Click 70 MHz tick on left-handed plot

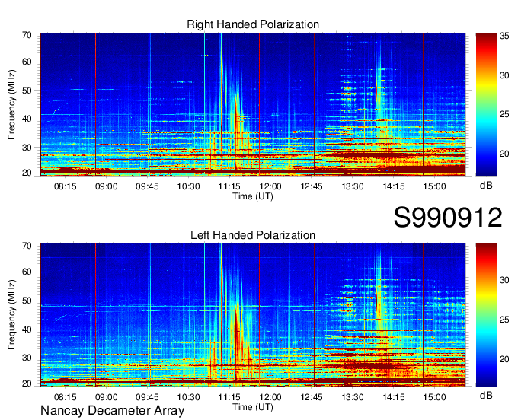(27, 246)
